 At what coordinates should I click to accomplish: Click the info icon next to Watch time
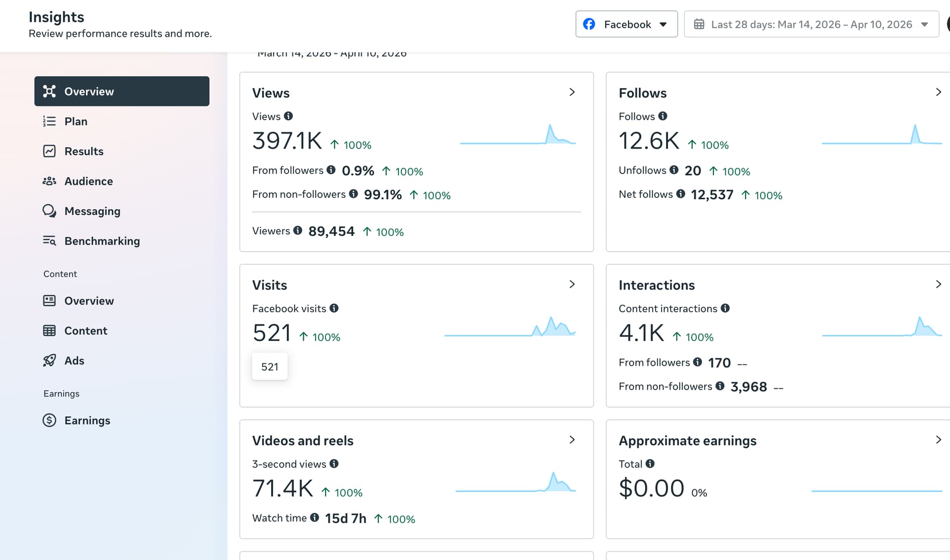315,517
